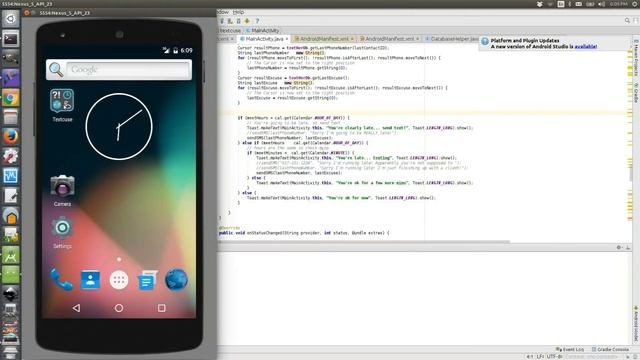Switch to the DatabaseHelper.java tab

tap(452, 39)
